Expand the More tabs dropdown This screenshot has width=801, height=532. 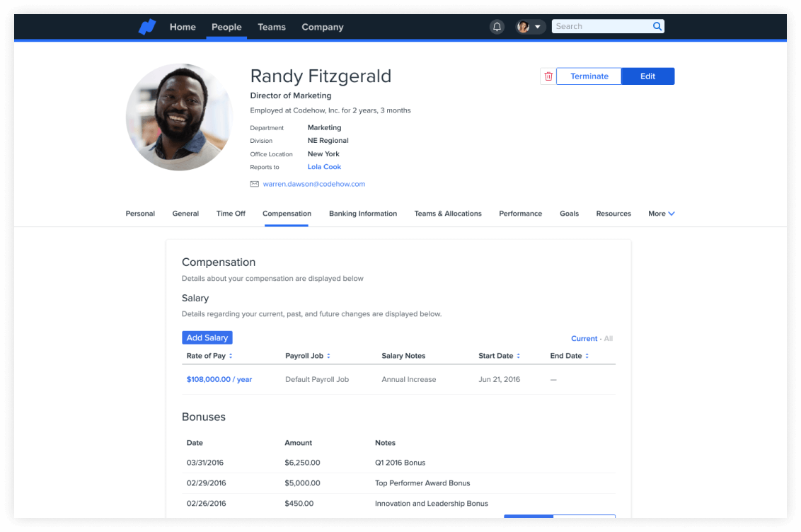(x=661, y=214)
